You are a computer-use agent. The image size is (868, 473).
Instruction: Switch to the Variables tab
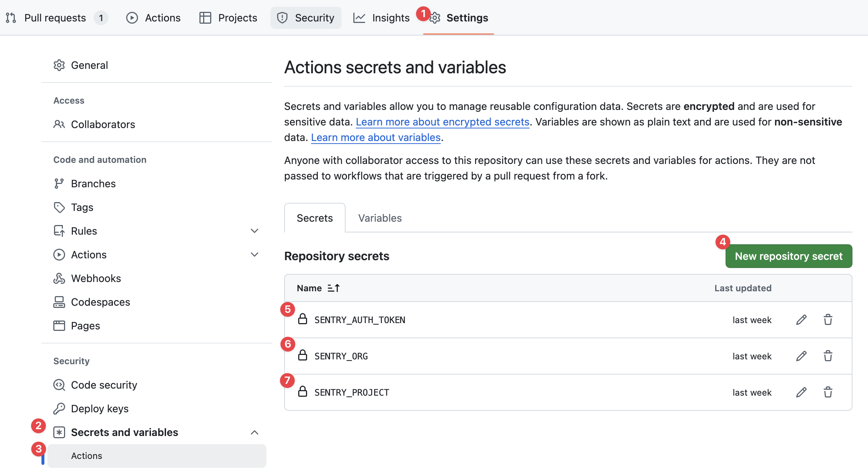(x=379, y=218)
